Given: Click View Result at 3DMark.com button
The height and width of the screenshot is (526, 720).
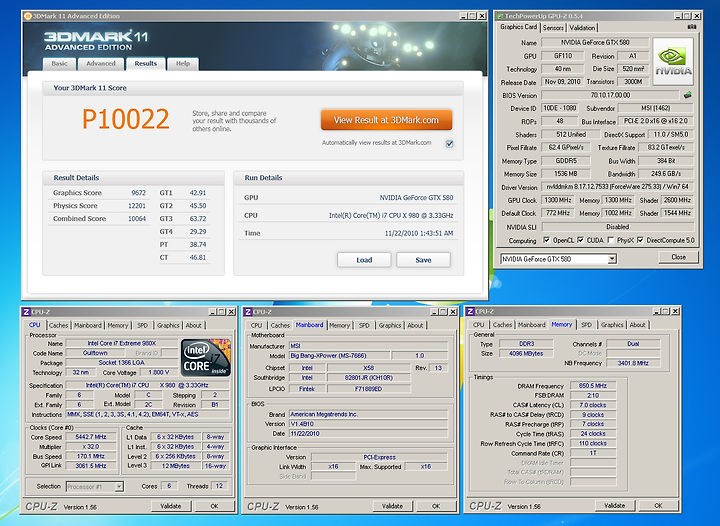Looking at the screenshot, I should tap(386, 120).
